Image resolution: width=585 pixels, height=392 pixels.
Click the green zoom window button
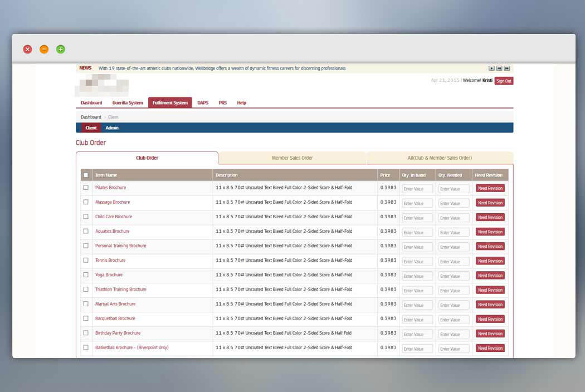[x=60, y=49]
